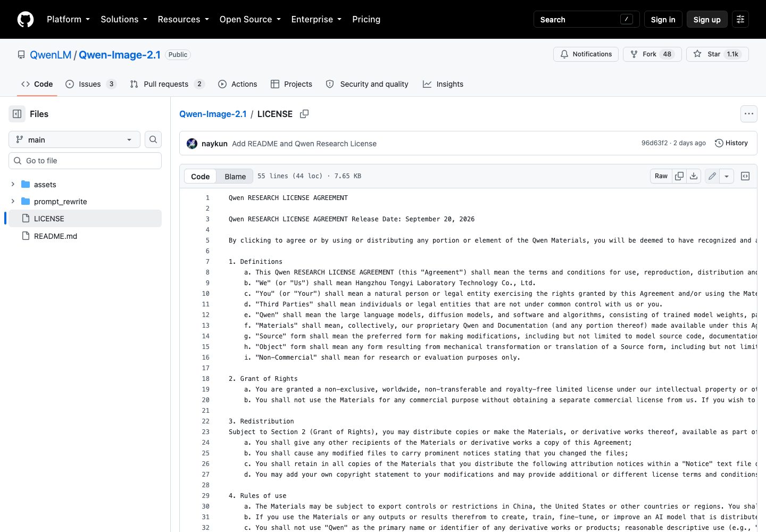View the file History
The image size is (766, 532).
(731, 143)
